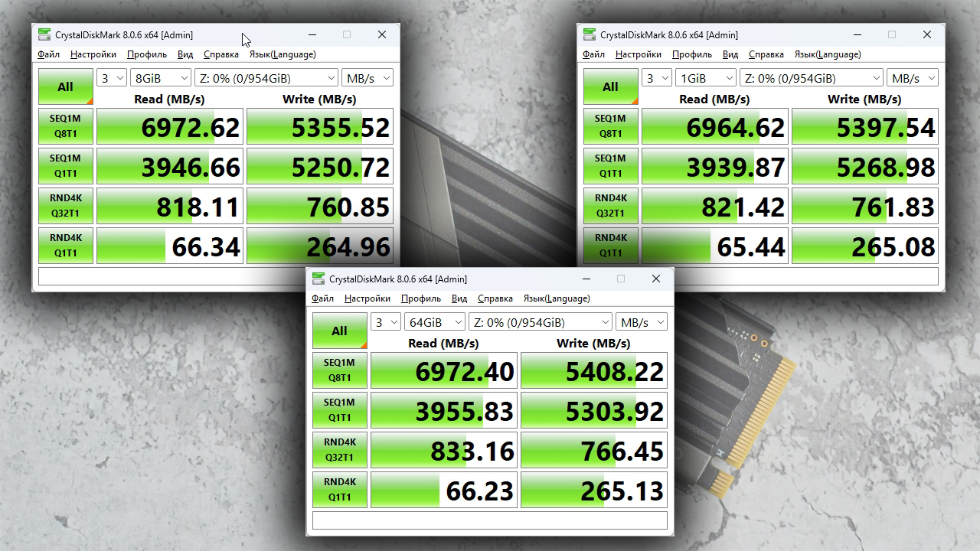Viewport: 980px width, 551px height.
Task: Close the 1GiB CrystalDiskMark window
Action: (927, 34)
